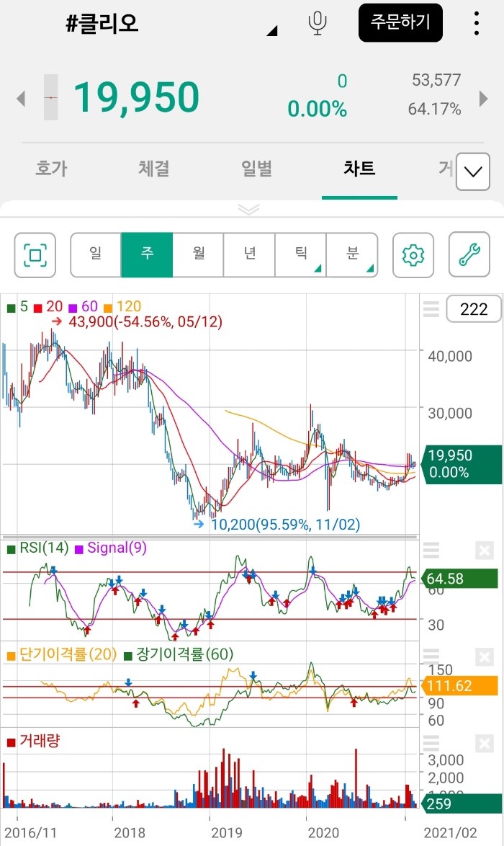The image size is (504, 846).
Task: Tap the 20-period moving average legend
Action: pyautogui.click(x=48, y=307)
